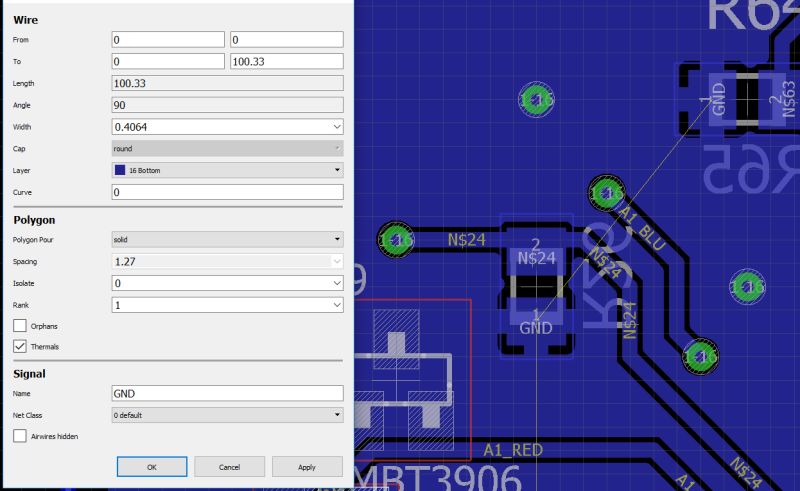Select the GND pad of the upper right resistor

tap(723, 98)
